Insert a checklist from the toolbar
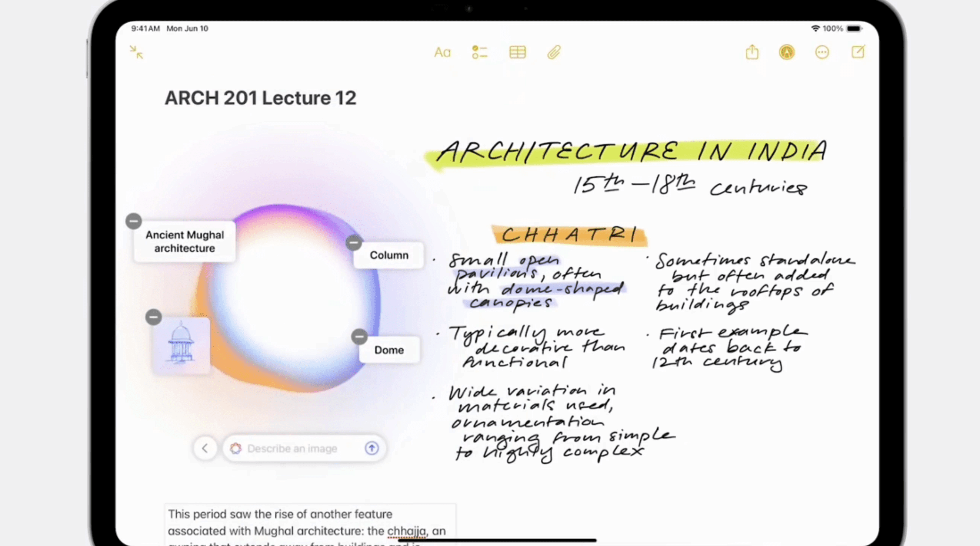 point(479,52)
